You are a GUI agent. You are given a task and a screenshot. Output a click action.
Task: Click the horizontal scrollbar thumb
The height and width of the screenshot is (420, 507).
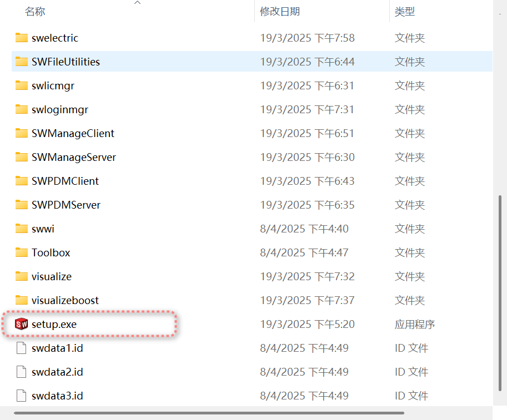click(209, 413)
